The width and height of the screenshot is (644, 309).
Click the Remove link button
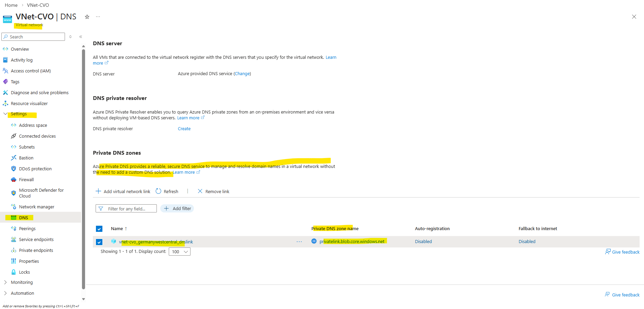[214, 191]
